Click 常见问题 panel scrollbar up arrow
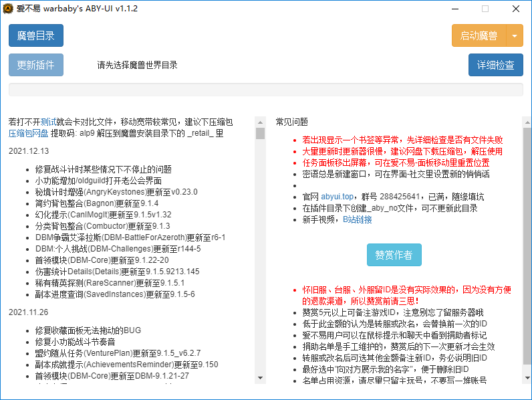Screen dimensions: 532x400 tap(527, 122)
